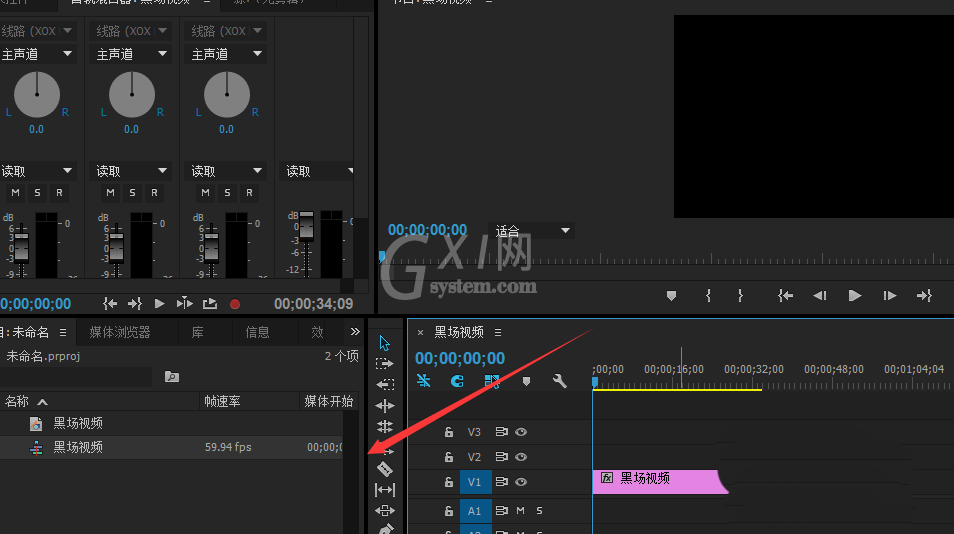This screenshot has width=954, height=534.
Task: Step forward one frame in Program monitor
Action: pyautogui.click(x=890, y=296)
